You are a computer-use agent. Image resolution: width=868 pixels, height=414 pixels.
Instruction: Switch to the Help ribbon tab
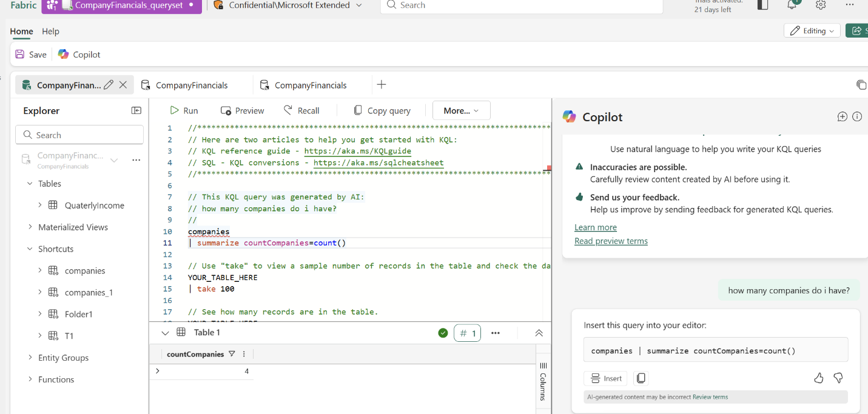[50, 31]
